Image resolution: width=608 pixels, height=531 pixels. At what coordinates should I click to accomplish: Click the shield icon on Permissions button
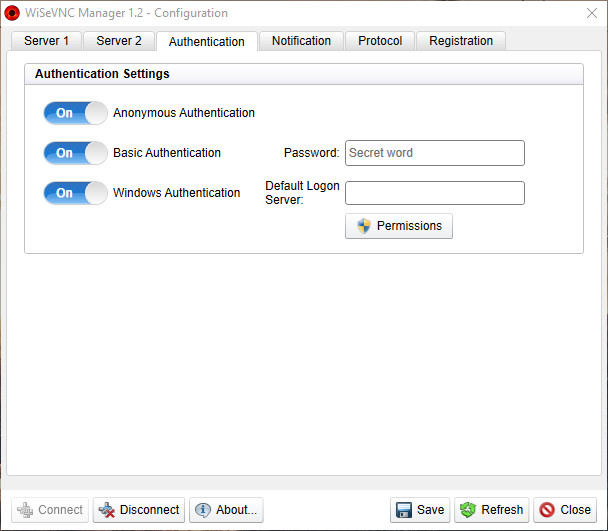point(364,226)
